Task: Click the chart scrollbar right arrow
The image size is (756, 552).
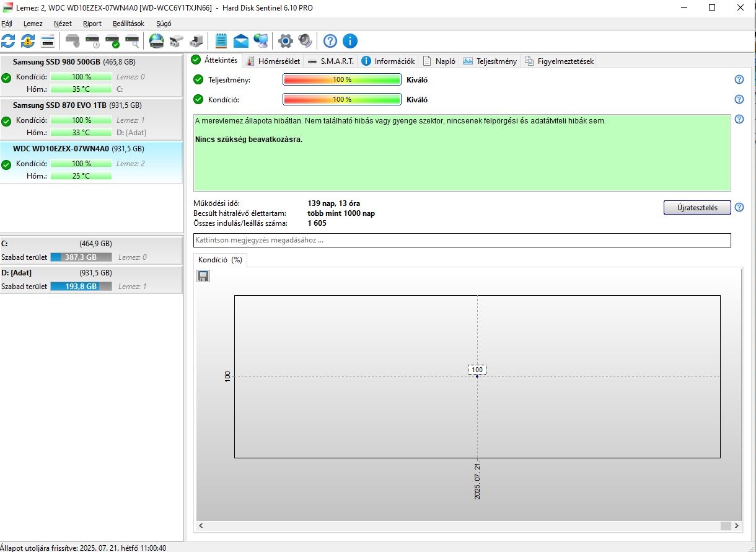Action: 736,525
